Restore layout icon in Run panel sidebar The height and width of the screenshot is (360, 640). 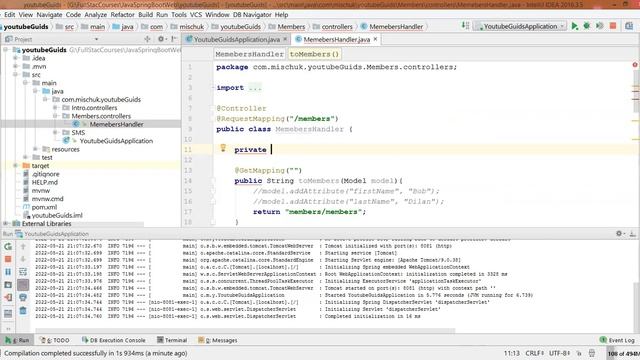coord(8,313)
